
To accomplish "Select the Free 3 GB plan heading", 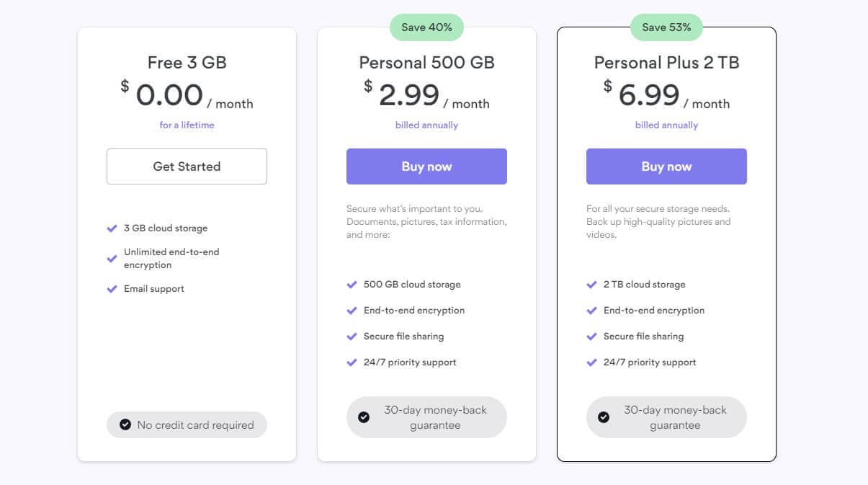I will (187, 63).
